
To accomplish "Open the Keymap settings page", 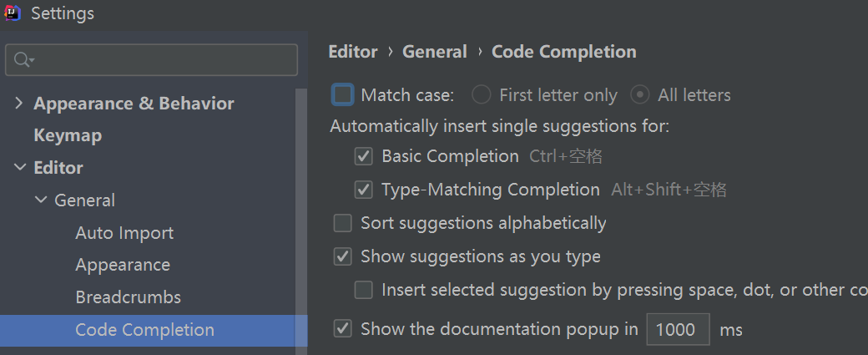I will tap(68, 135).
